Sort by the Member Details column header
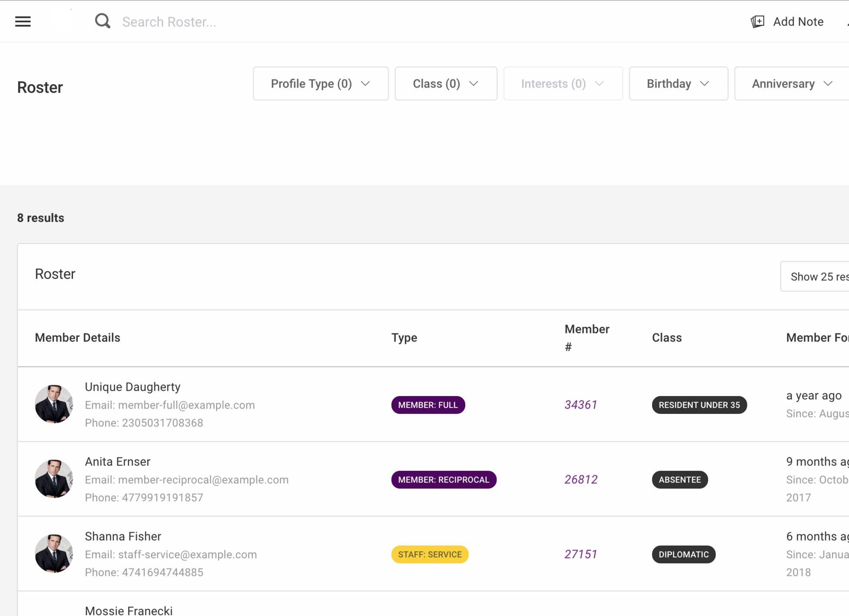The width and height of the screenshot is (849, 616). (77, 337)
